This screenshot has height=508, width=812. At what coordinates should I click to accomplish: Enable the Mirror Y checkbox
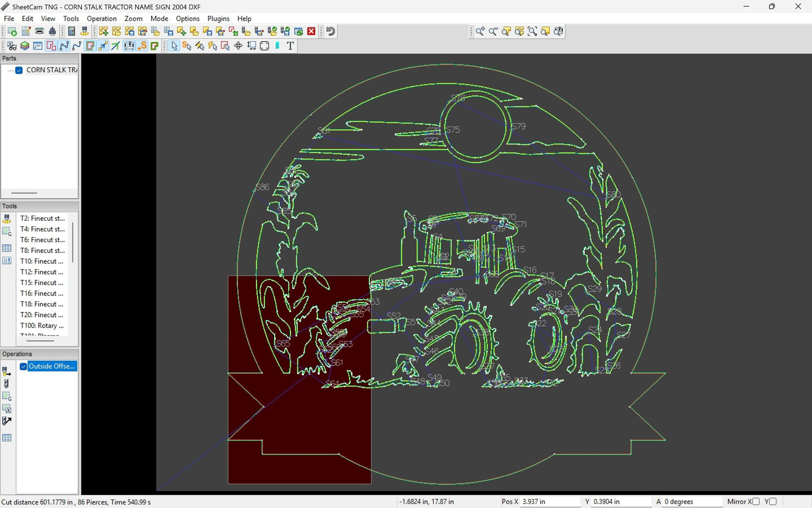tap(772, 501)
